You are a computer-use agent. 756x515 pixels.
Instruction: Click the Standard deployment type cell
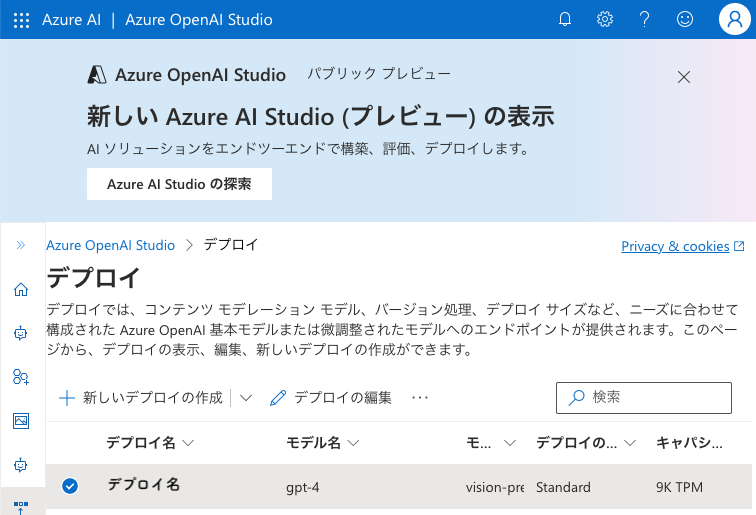[x=563, y=488]
